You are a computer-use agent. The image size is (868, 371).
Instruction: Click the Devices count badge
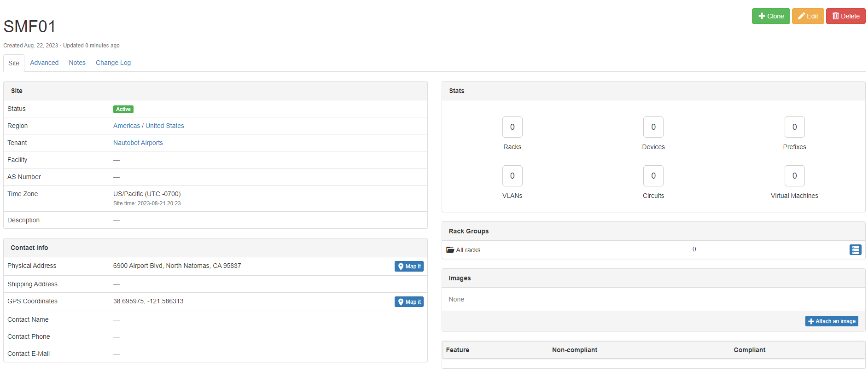coord(653,127)
